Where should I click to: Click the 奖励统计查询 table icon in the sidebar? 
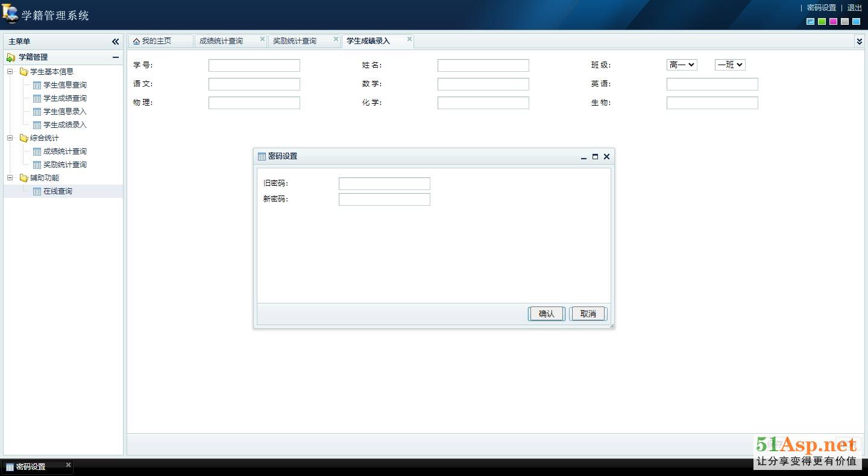37,165
